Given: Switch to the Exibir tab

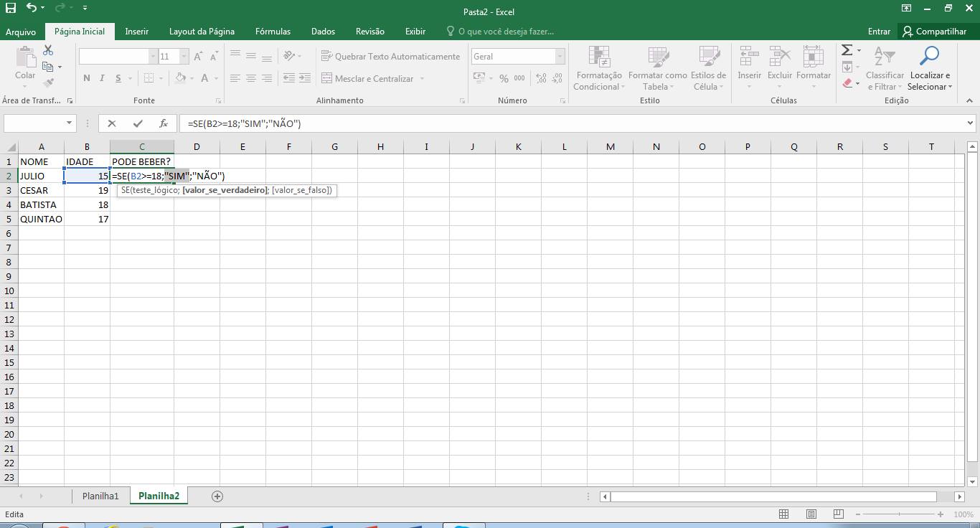Looking at the screenshot, I should (415, 32).
